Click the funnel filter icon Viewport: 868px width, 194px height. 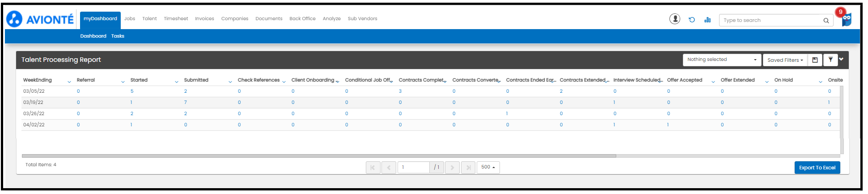click(x=830, y=60)
